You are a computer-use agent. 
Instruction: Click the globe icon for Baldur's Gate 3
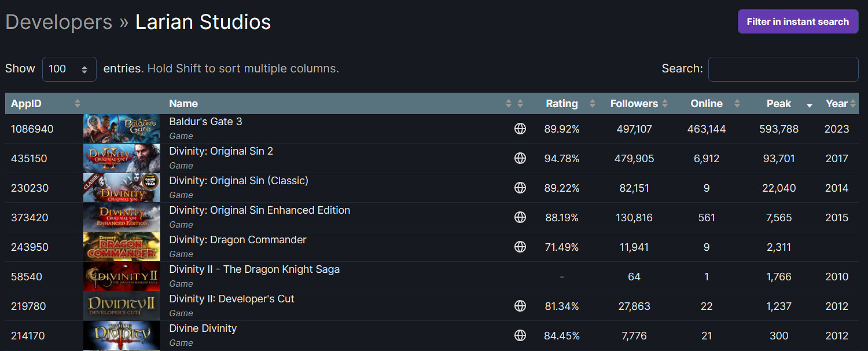pos(520,129)
